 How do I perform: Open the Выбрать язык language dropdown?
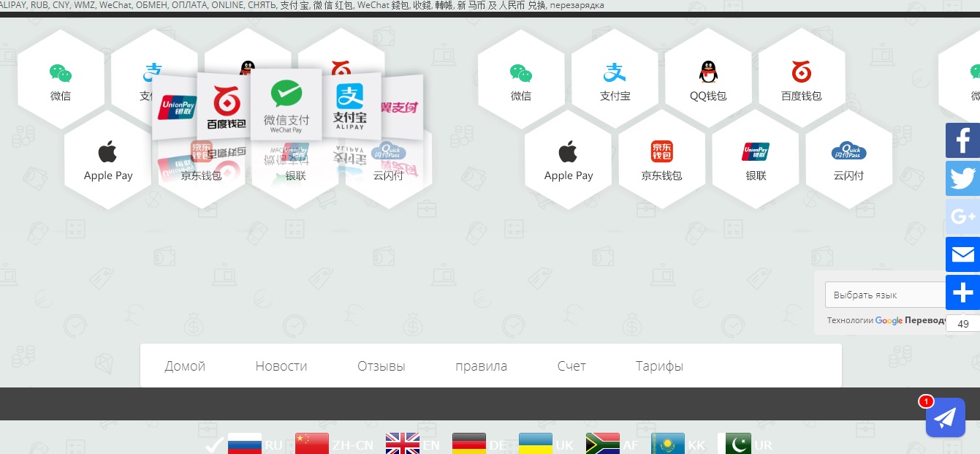[x=886, y=295]
